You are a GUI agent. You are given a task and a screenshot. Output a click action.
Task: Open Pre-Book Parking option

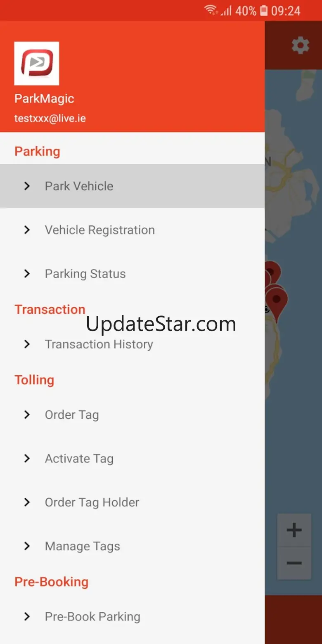(x=132, y=616)
